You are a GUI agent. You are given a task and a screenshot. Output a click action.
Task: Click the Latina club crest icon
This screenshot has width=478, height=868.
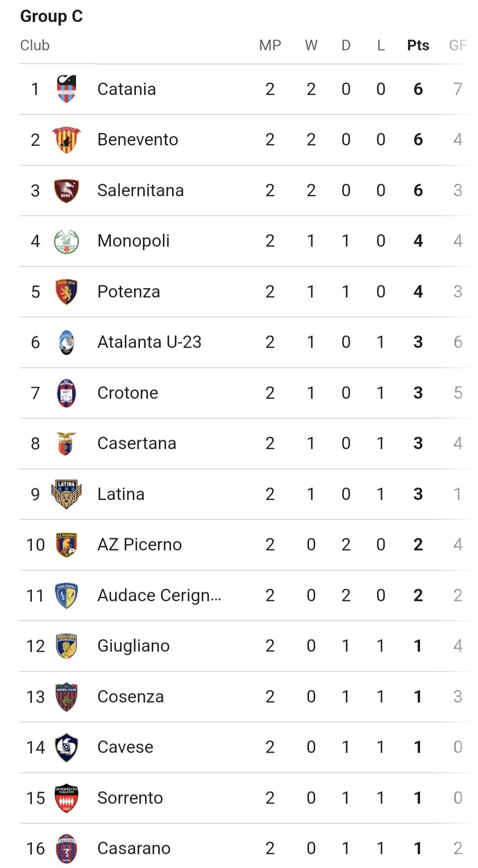[66, 494]
